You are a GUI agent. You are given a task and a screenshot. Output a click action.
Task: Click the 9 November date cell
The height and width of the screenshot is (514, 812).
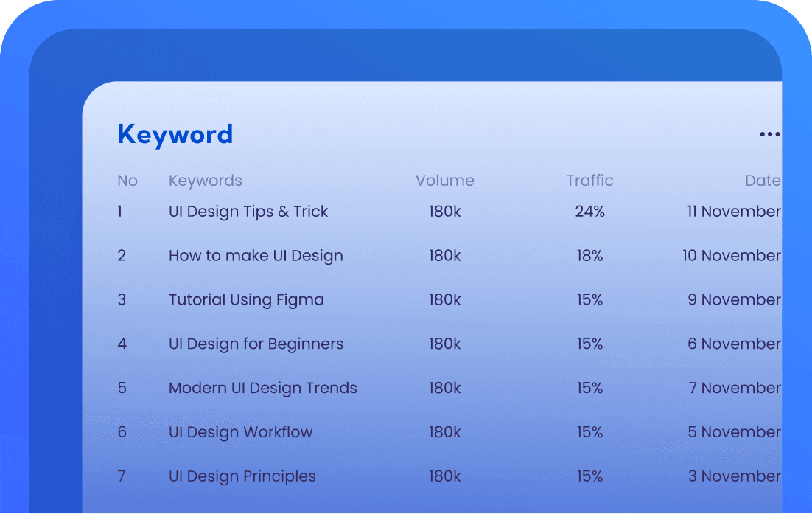(733, 300)
